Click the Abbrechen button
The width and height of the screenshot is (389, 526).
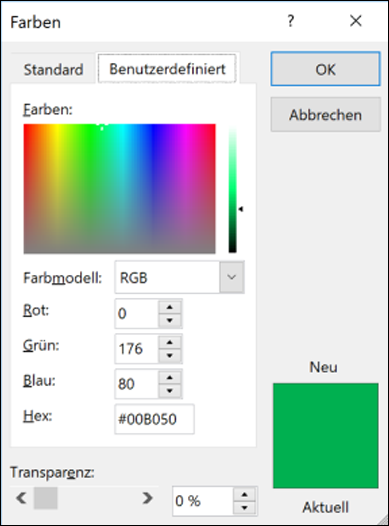(325, 115)
